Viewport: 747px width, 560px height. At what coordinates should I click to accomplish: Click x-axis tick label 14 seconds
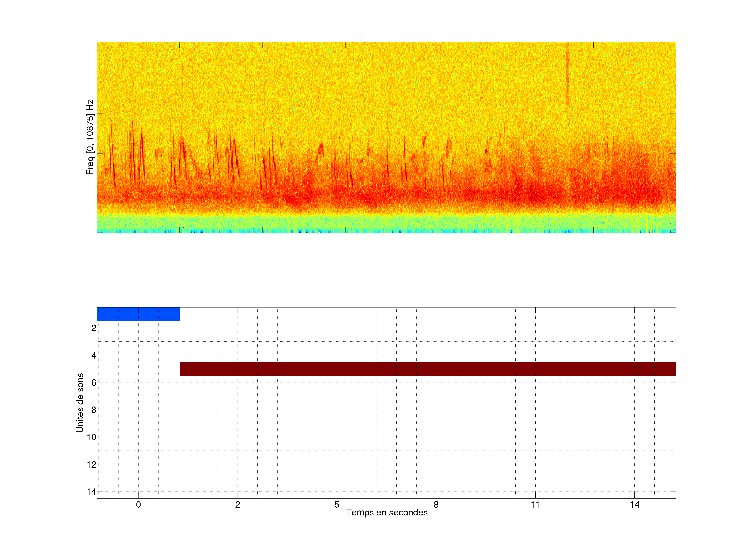[x=634, y=505]
